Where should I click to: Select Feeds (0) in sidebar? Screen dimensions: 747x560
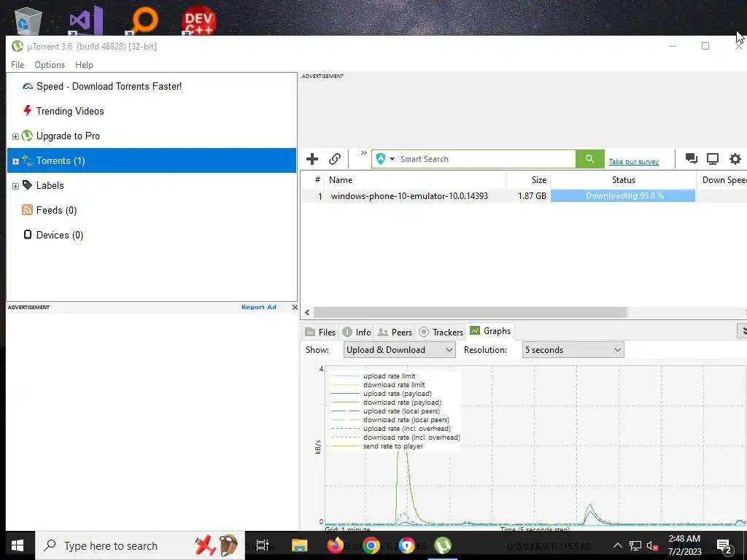click(x=56, y=210)
